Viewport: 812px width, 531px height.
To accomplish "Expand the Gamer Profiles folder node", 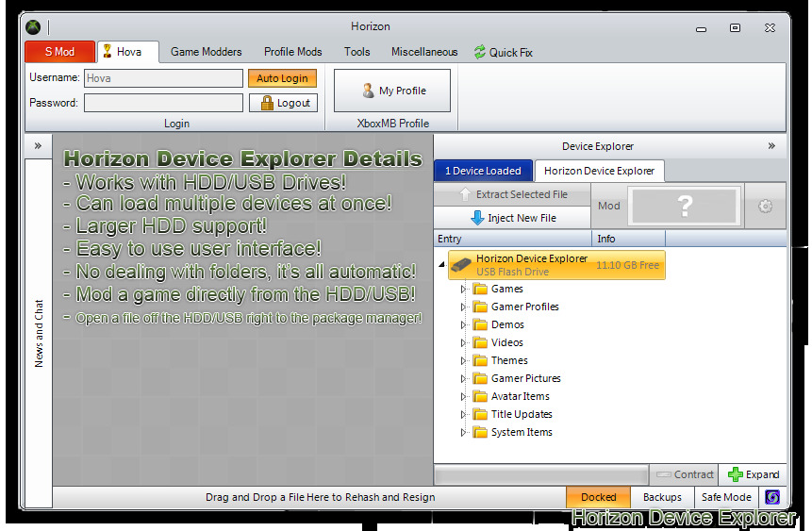I will (x=463, y=307).
